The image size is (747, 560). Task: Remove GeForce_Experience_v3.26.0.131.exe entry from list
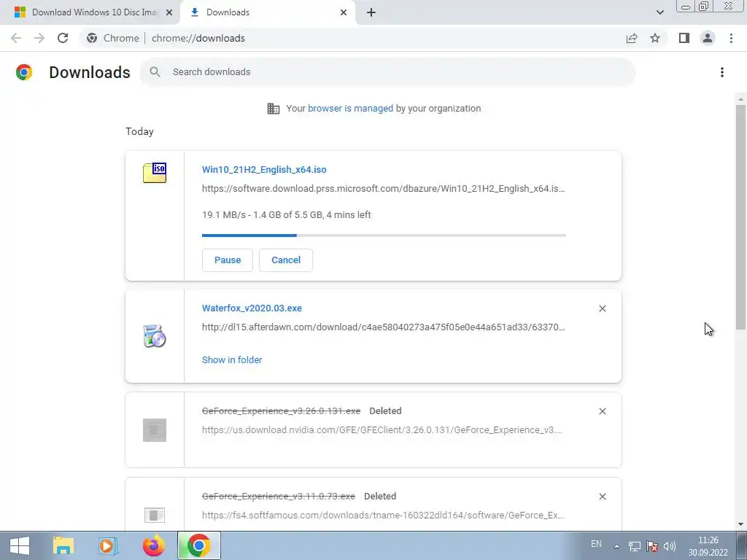tap(602, 411)
